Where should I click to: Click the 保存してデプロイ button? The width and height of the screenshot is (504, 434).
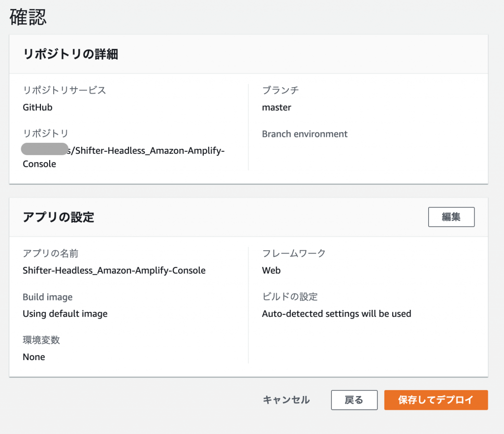coord(436,400)
